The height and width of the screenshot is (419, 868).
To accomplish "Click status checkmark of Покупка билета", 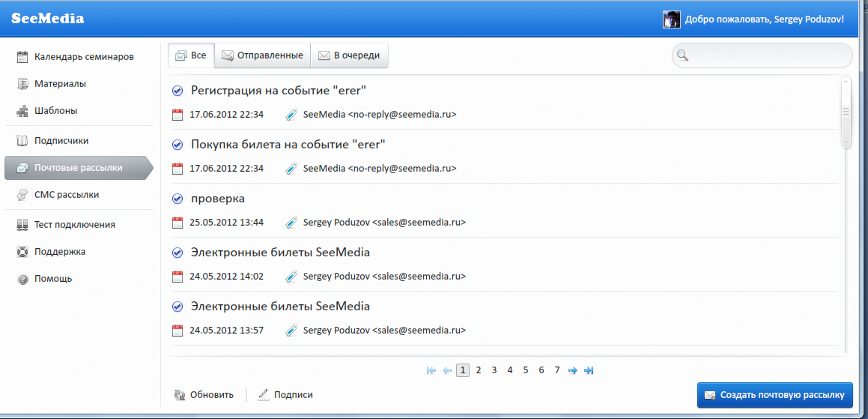I will coord(177,144).
